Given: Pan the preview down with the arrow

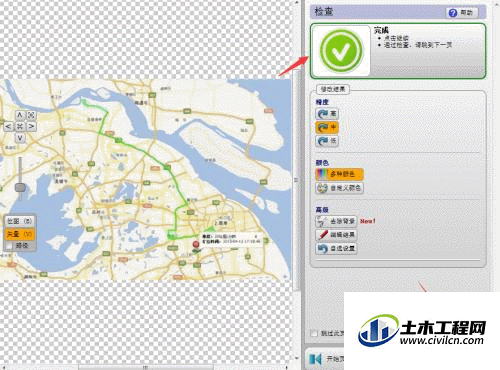Looking at the screenshot, I should click(x=20, y=137).
